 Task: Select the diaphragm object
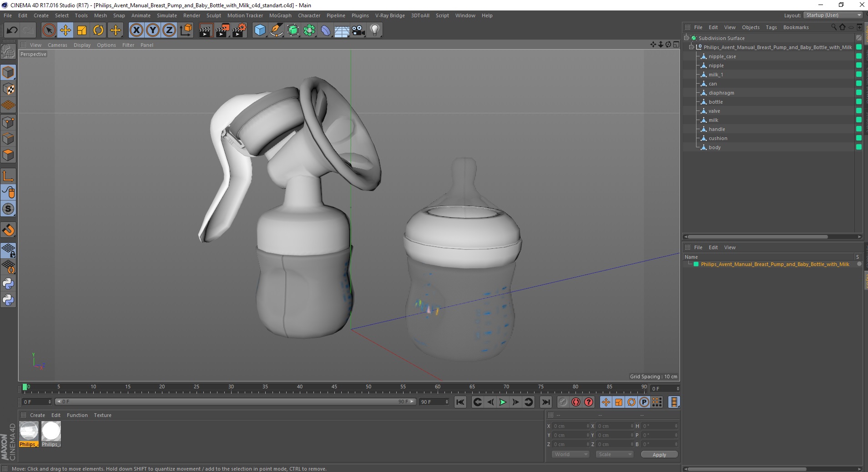point(721,93)
